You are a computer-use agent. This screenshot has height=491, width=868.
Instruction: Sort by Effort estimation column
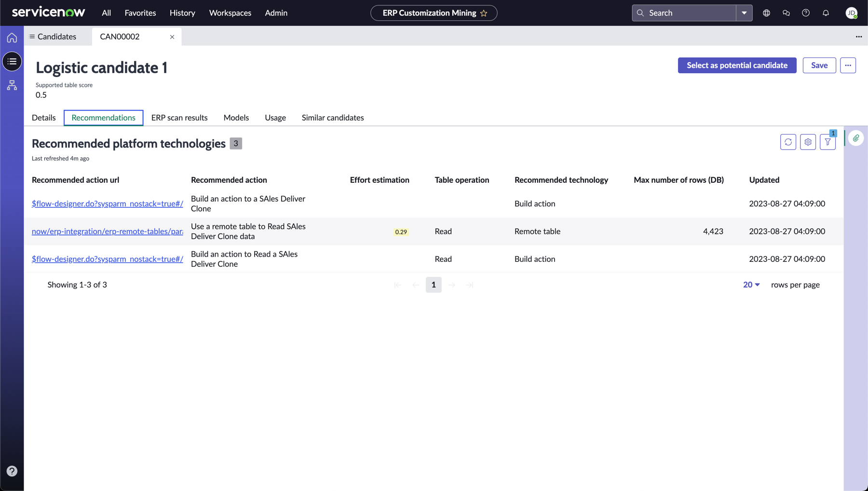(380, 180)
